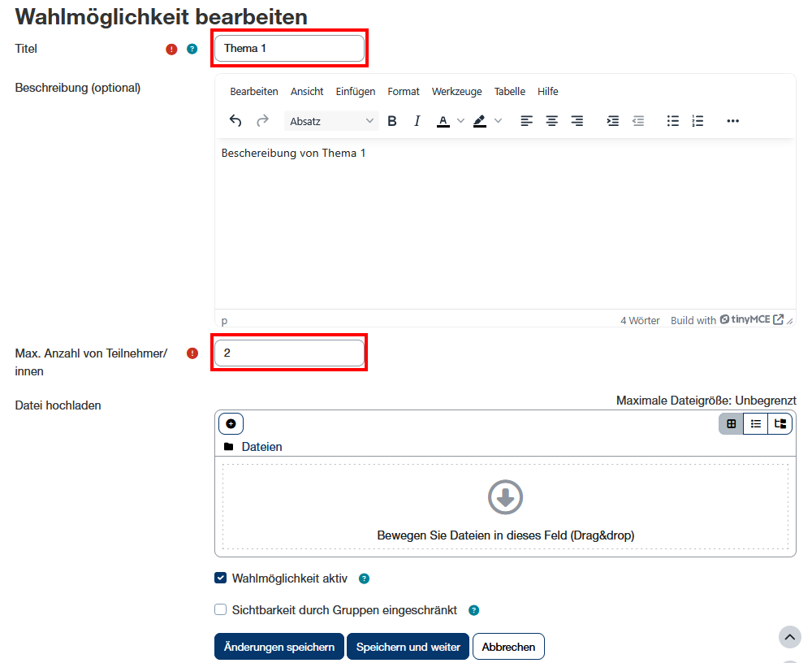812x663 pixels.
Task: Increase indent of the paragraph
Action: coord(613,121)
